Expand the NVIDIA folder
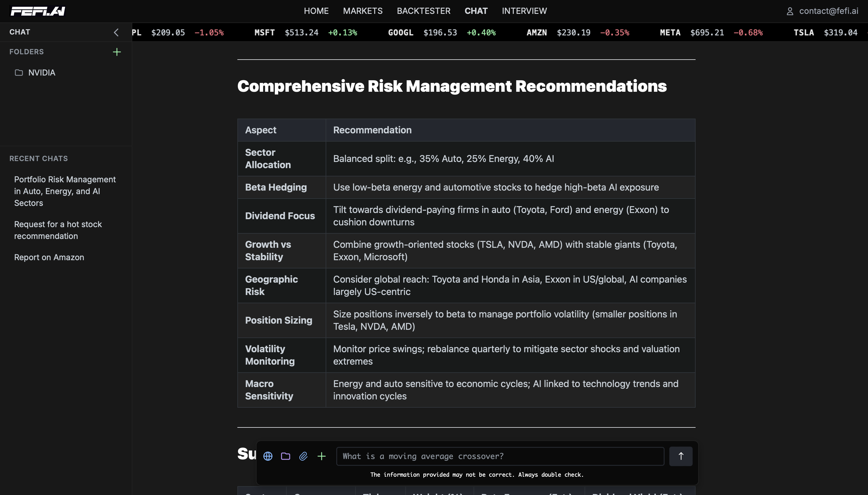This screenshot has height=495, width=868. click(x=42, y=72)
